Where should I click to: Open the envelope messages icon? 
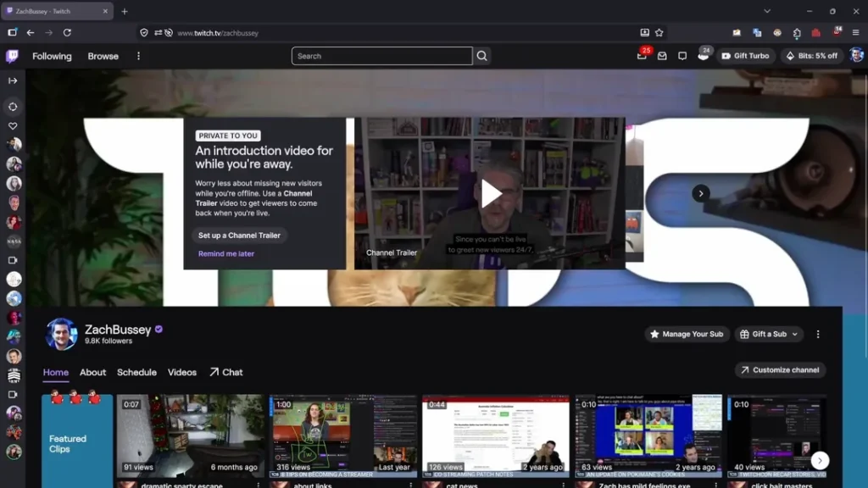[662, 56]
